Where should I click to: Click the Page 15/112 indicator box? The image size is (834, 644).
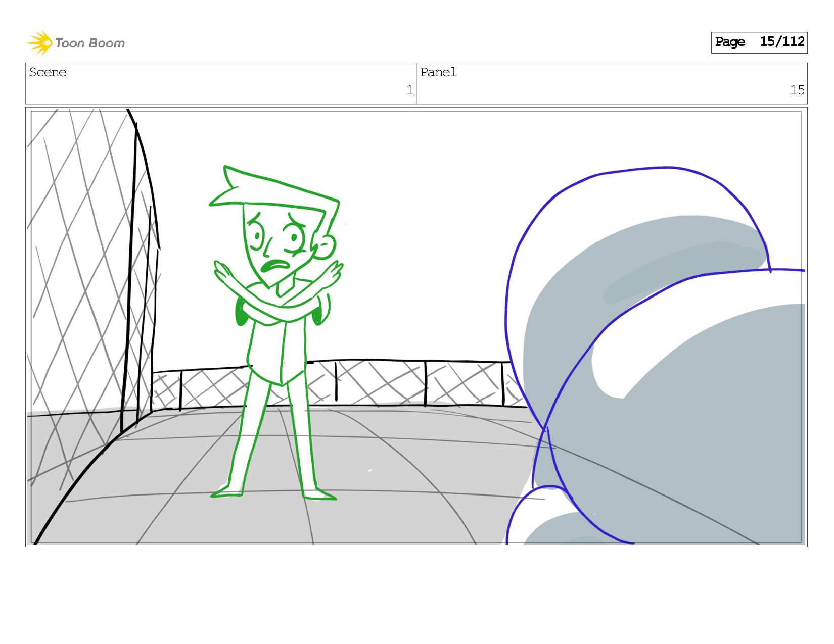click(759, 42)
